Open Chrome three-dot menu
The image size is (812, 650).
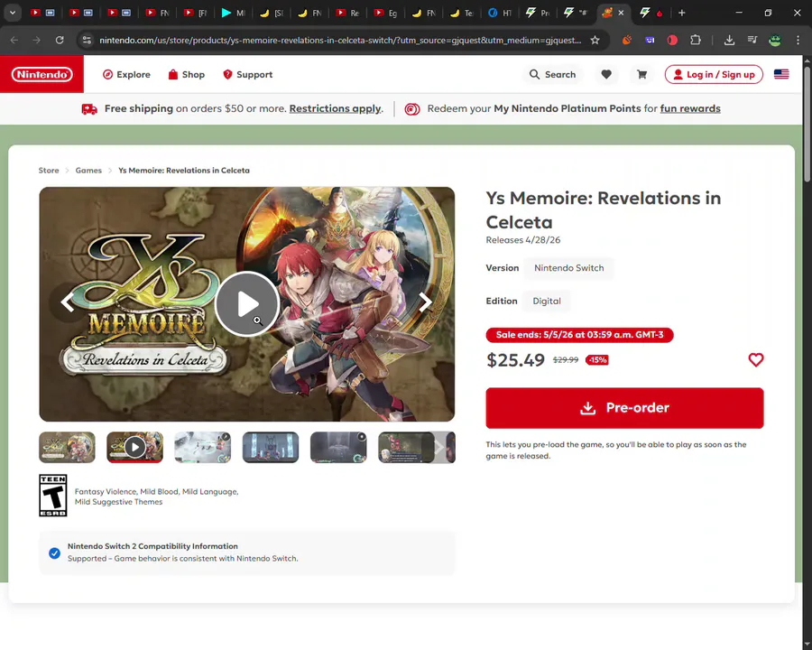pyautogui.click(x=798, y=40)
